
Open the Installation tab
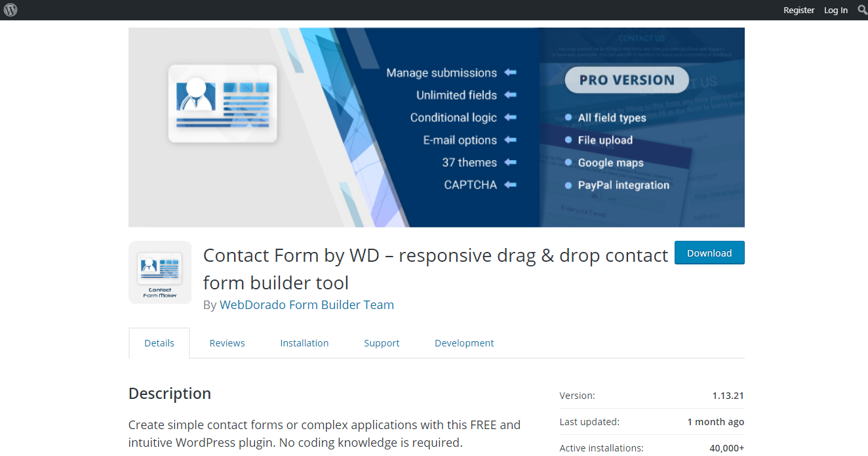click(304, 343)
